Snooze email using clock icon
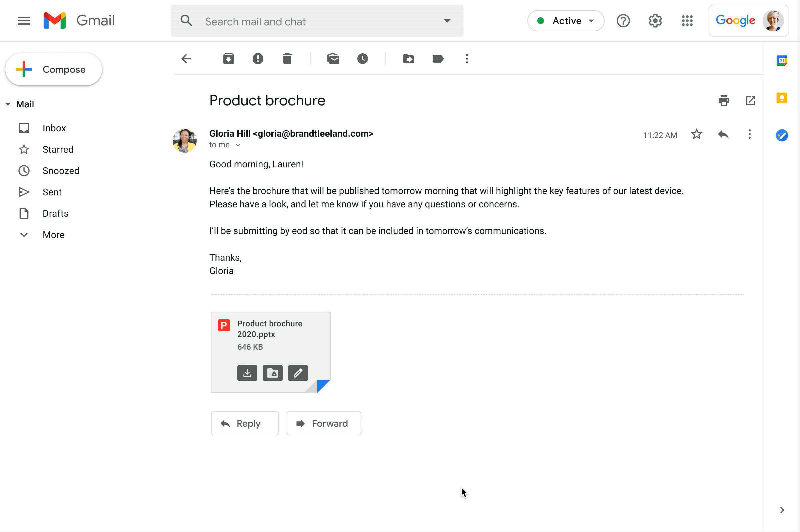 363,58
